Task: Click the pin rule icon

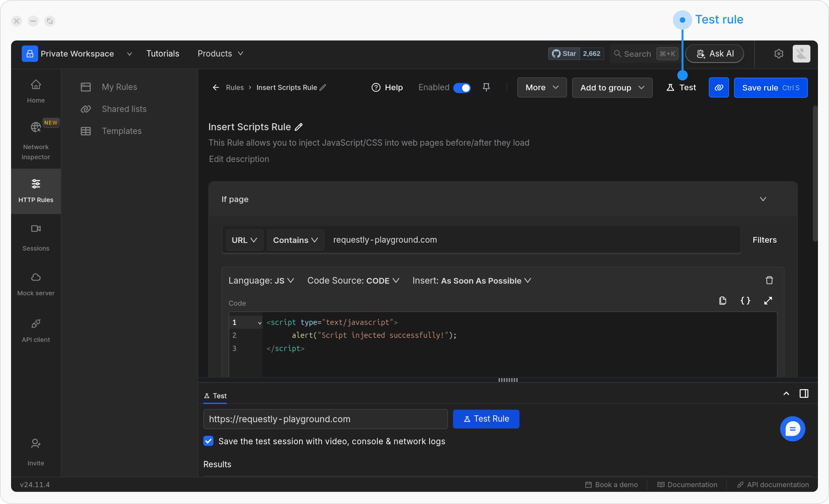Action: (486, 87)
